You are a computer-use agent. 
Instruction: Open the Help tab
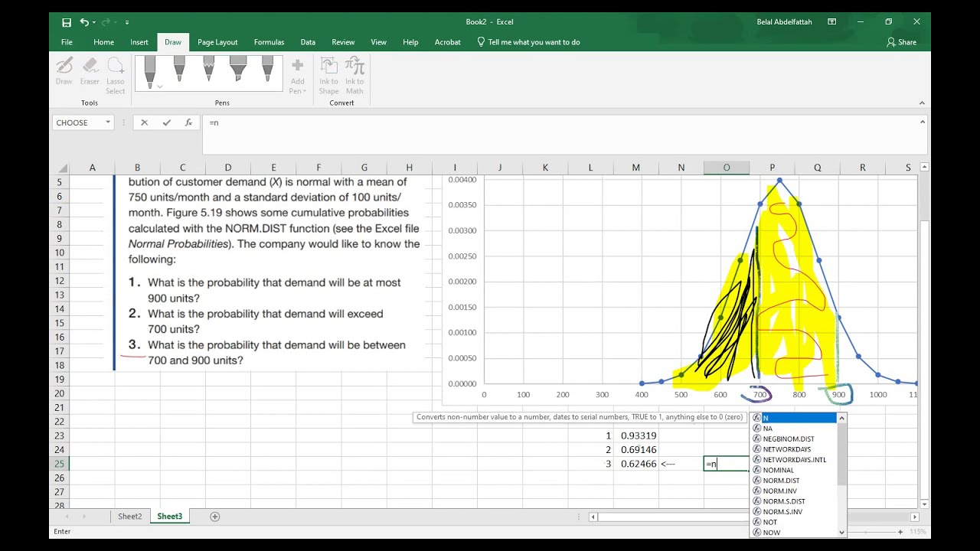(410, 42)
